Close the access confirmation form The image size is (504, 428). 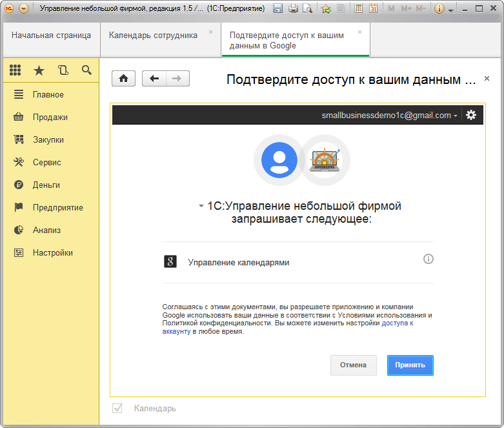coord(487,78)
